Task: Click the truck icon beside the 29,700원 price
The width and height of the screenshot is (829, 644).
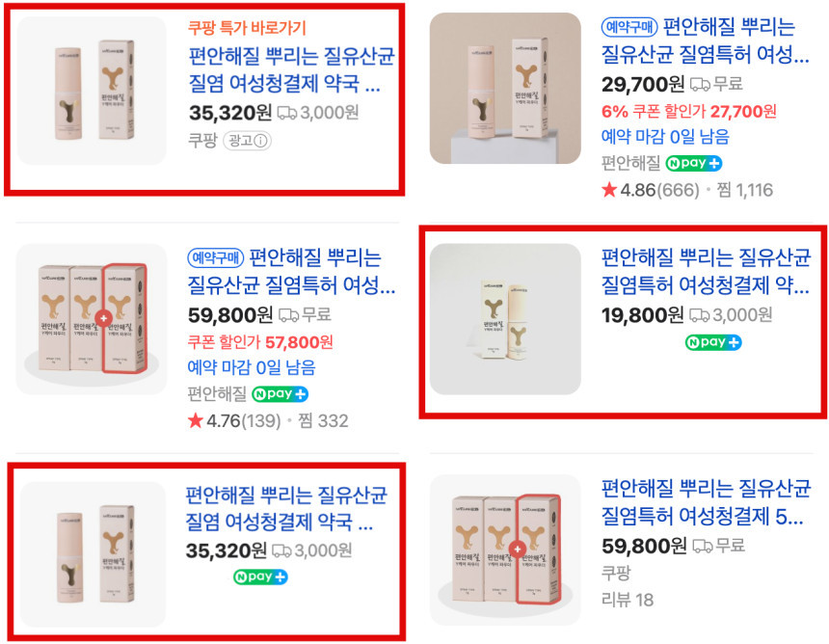Action: coord(700,84)
